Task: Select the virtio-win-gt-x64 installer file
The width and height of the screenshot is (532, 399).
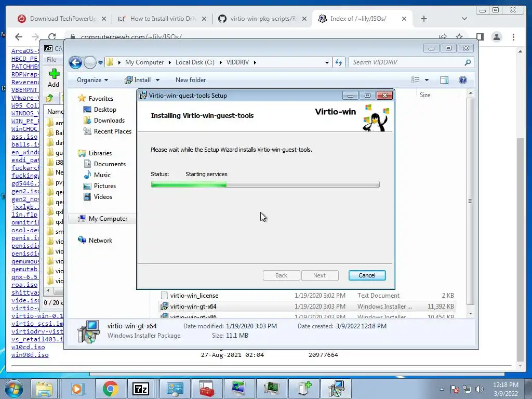Action: [193, 307]
